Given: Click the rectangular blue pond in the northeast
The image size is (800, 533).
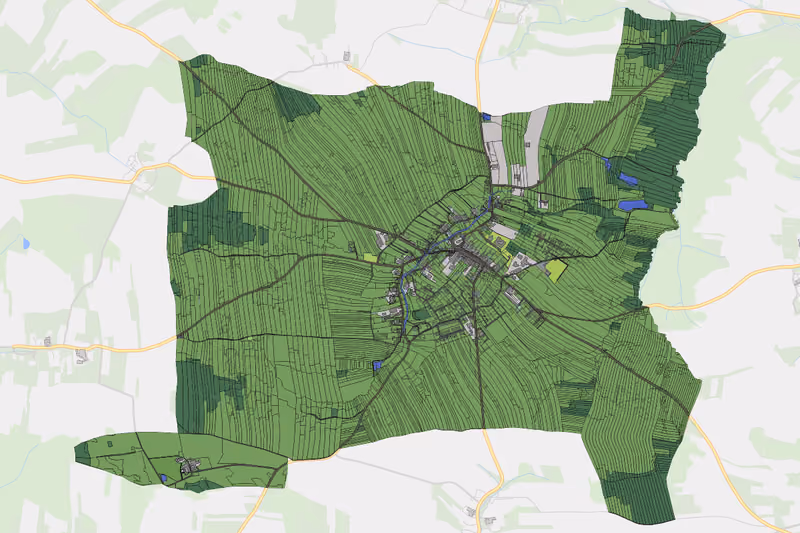Looking at the screenshot, I should [633, 205].
